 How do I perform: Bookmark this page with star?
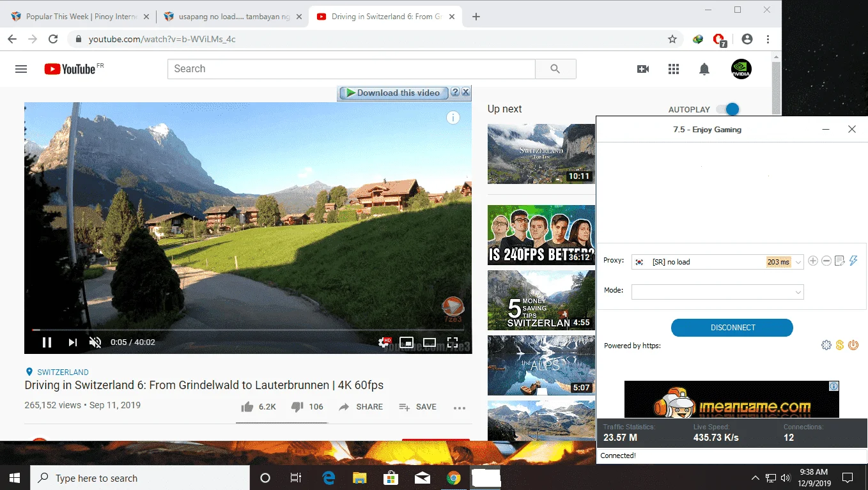pyautogui.click(x=672, y=39)
